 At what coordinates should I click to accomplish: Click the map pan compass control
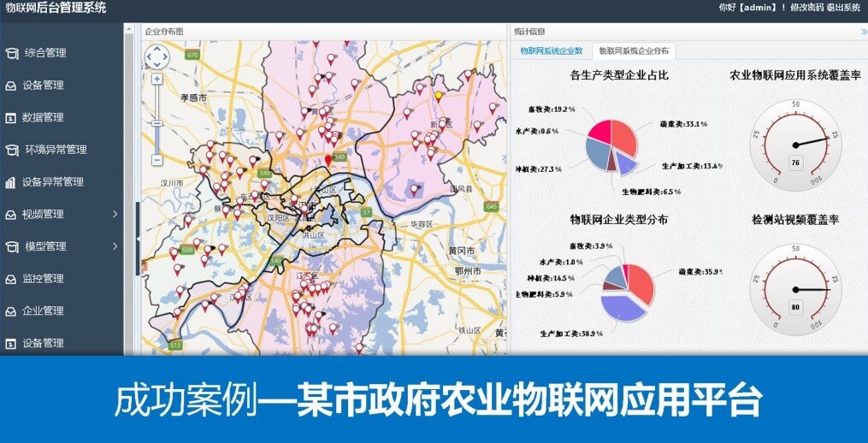point(157,57)
